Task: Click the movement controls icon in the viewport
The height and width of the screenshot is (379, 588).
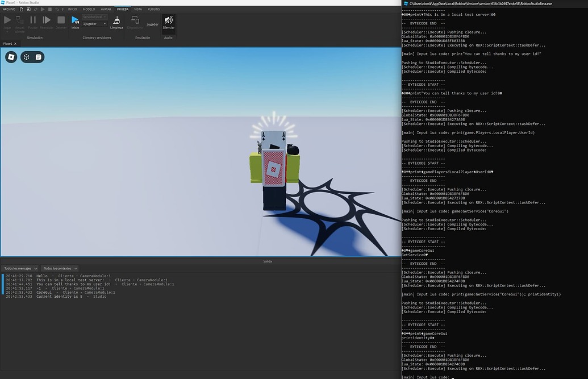Action: (26, 57)
